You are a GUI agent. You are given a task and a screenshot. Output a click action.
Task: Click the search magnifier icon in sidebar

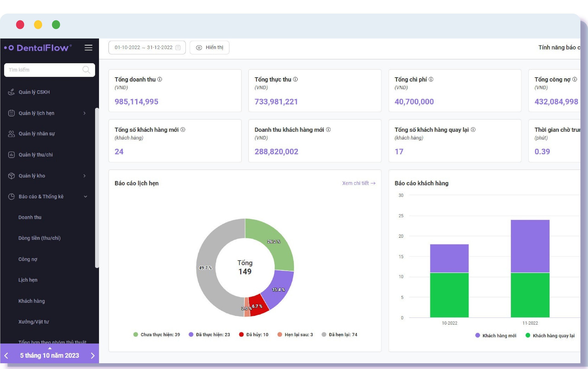pos(86,70)
